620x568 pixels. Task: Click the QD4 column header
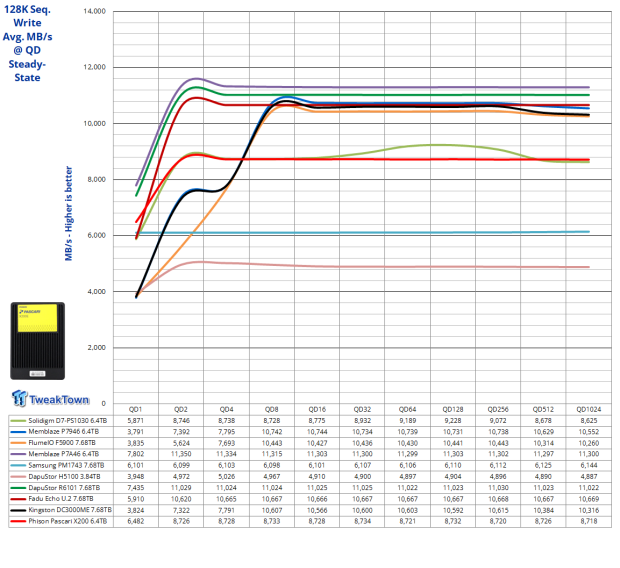227,409
